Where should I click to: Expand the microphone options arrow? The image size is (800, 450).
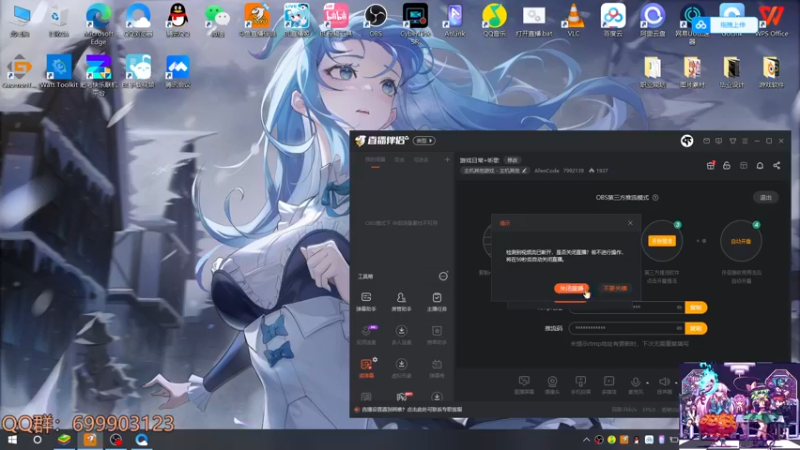[x=647, y=383]
